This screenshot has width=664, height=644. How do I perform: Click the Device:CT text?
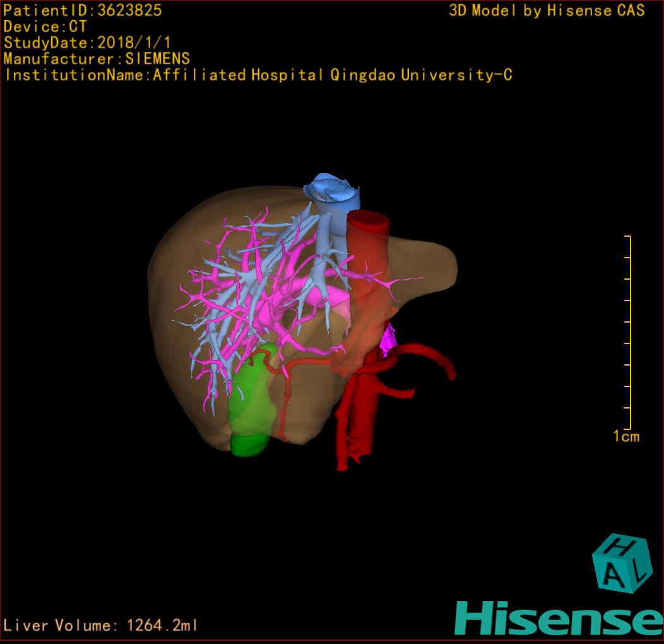[x=45, y=27]
